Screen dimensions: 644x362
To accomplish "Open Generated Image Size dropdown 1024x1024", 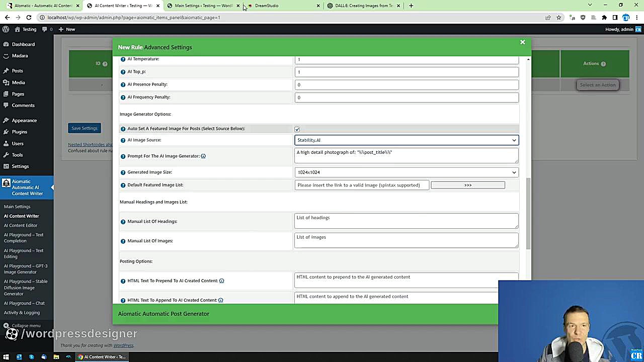I will [407, 172].
